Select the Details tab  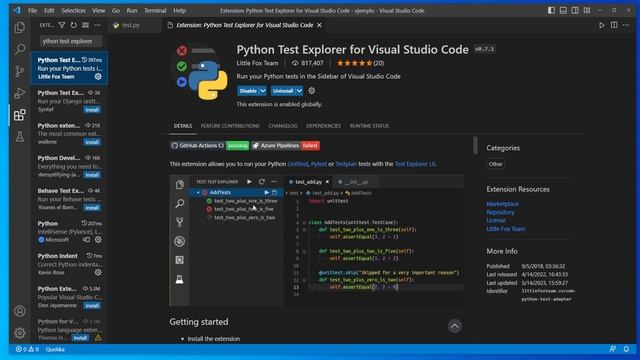(183, 126)
